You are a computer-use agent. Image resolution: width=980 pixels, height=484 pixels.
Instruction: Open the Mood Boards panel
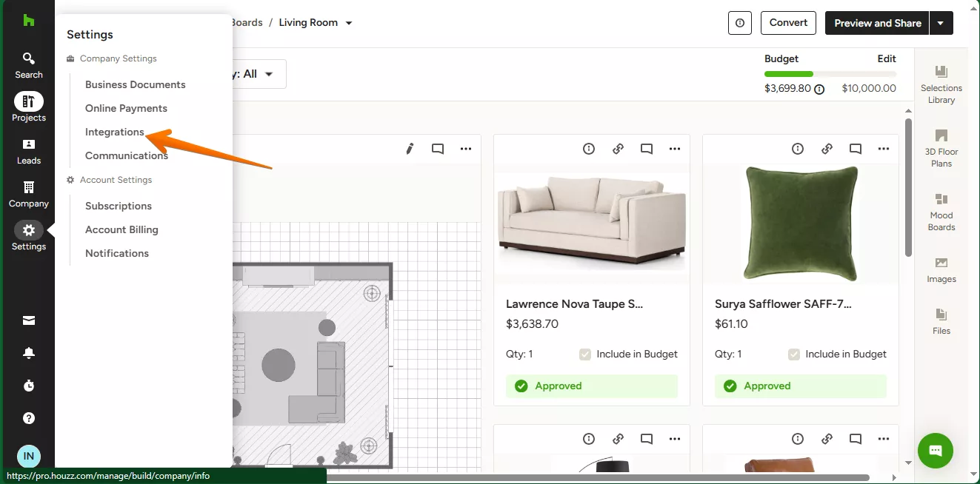click(941, 212)
